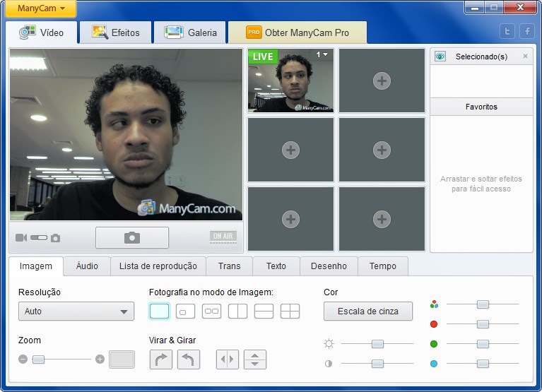The width and height of the screenshot is (542, 392).
Task: Open the Desenho tab
Action: point(329,266)
